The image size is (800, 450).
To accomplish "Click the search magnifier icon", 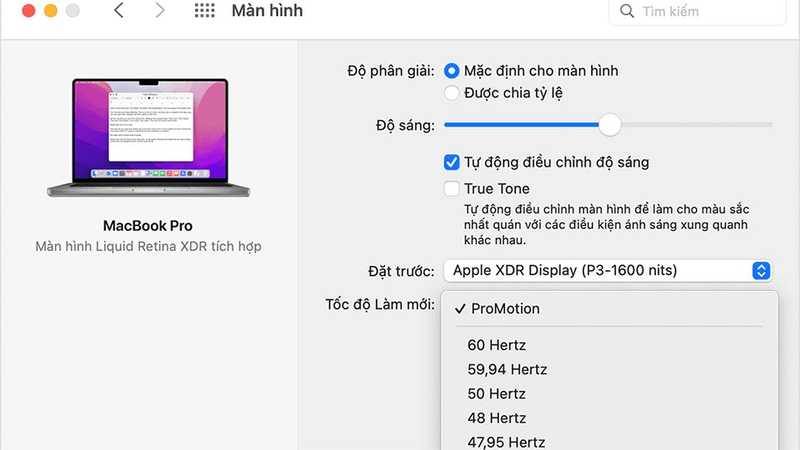I will pyautogui.click(x=627, y=11).
